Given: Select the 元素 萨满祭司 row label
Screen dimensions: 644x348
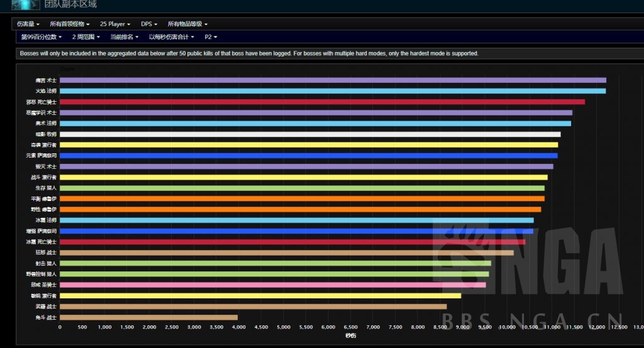Looking at the screenshot, I should [42, 156].
